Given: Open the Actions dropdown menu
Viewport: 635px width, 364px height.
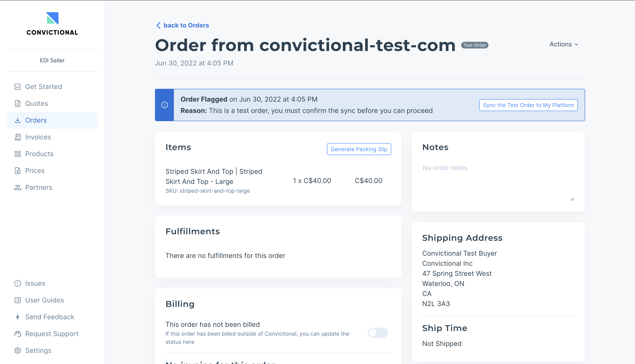Looking at the screenshot, I should [x=564, y=44].
